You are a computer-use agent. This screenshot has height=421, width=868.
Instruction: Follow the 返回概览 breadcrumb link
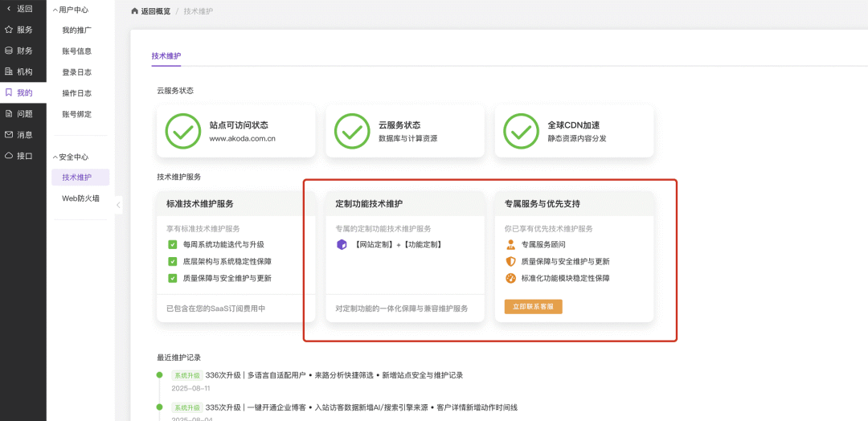tap(156, 11)
